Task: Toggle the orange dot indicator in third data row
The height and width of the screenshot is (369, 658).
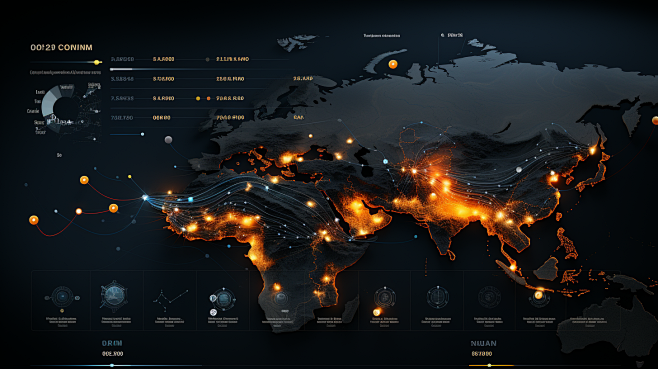Action: pos(209,98)
